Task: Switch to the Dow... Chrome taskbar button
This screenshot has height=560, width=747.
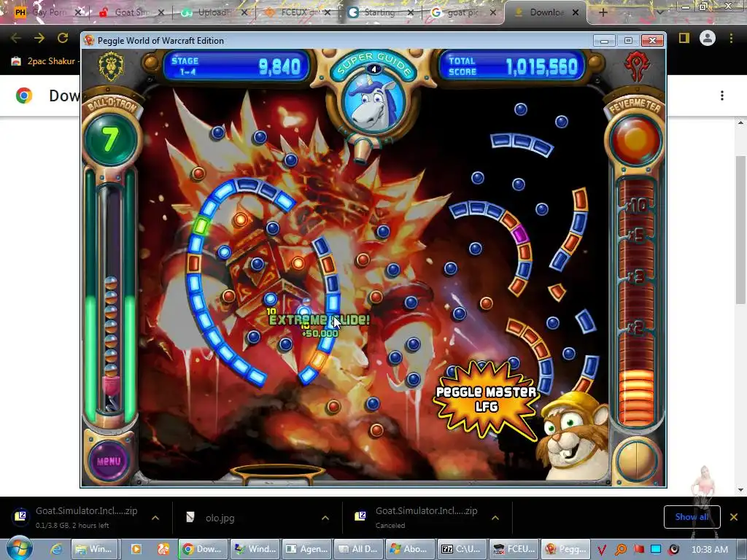Action: pos(202,549)
